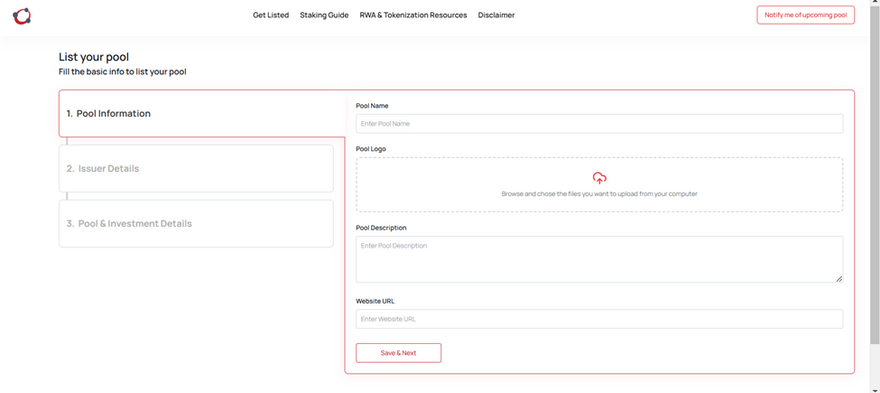Click 'Fill the basic info to list your pool' text
Image resolution: width=880 pixels, height=393 pixels.
click(122, 72)
